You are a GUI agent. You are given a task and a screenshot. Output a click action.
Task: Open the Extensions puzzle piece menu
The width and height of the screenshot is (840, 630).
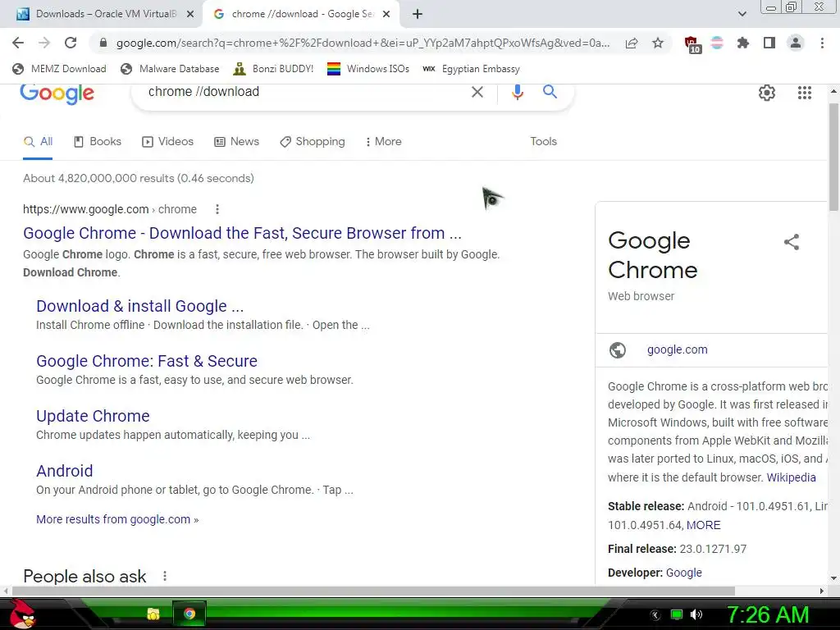[743, 43]
